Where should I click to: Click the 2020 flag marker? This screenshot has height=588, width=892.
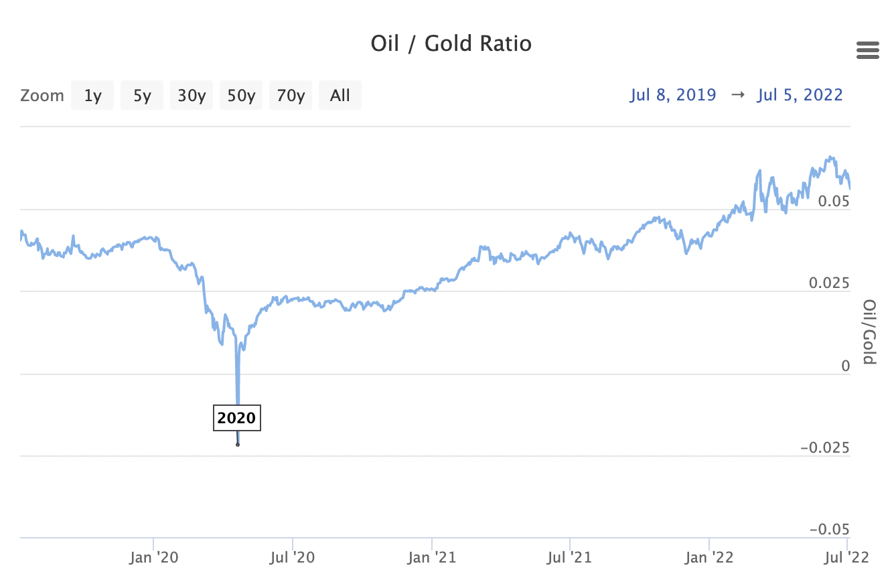237,419
